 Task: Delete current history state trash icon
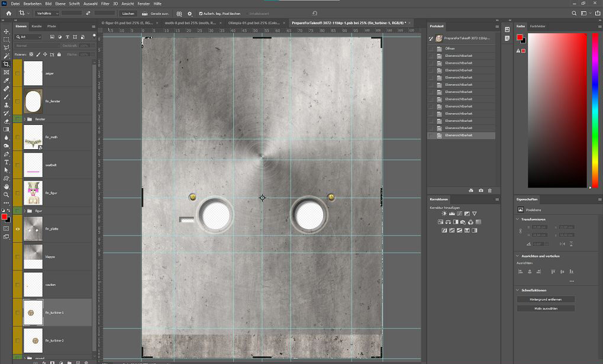click(x=489, y=191)
